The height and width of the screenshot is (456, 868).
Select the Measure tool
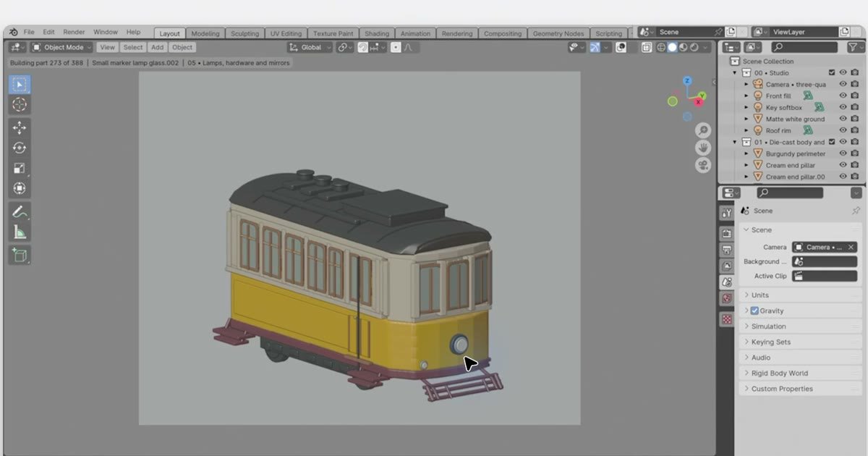click(20, 232)
